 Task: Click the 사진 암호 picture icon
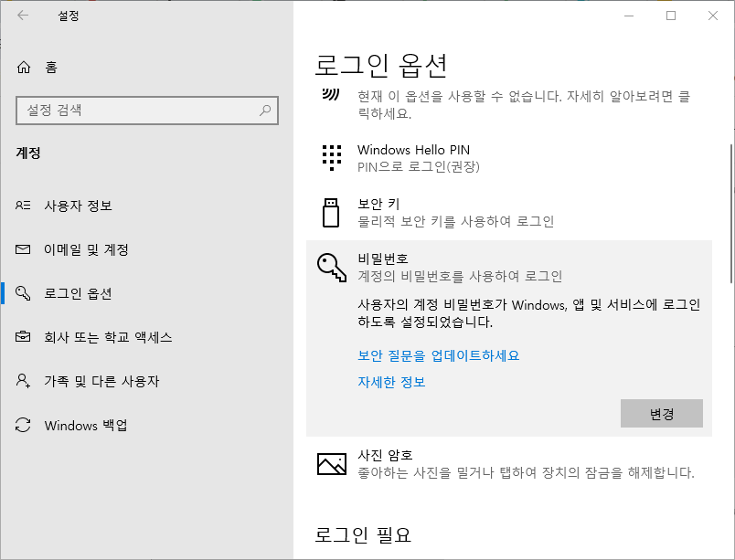[332, 464]
